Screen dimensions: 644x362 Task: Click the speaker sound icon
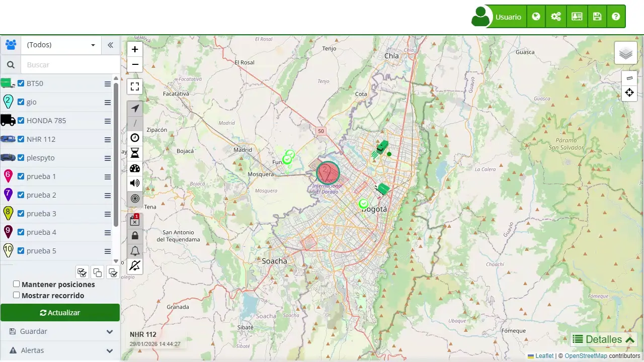(135, 184)
